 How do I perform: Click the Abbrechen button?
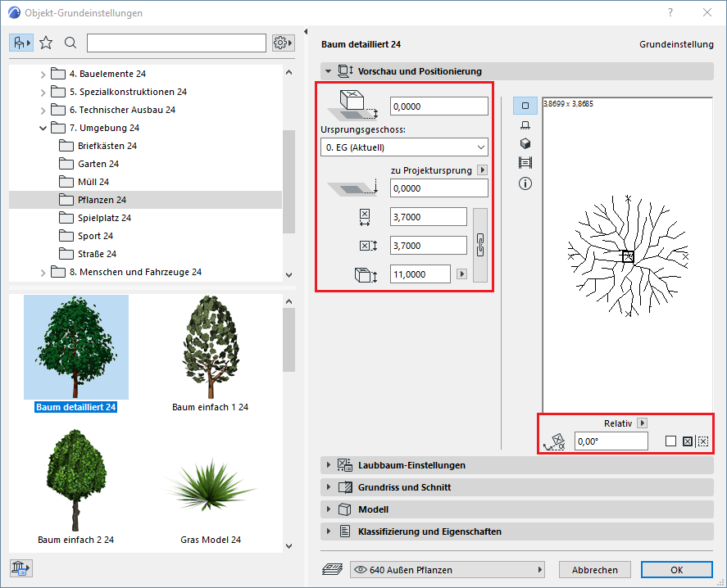coord(595,570)
